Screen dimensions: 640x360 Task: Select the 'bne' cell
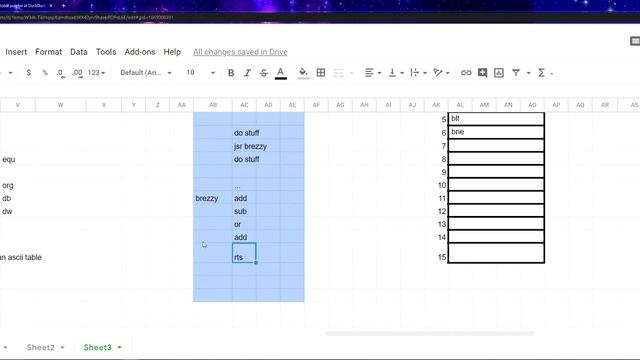pyautogui.click(x=496, y=132)
